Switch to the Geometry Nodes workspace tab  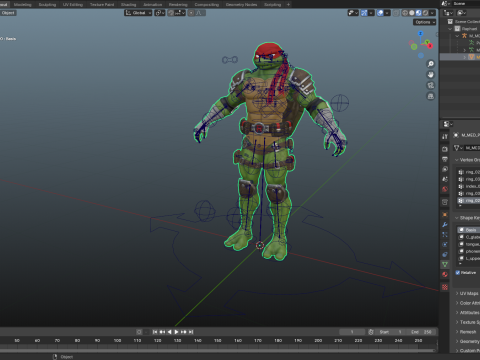tap(241, 5)
